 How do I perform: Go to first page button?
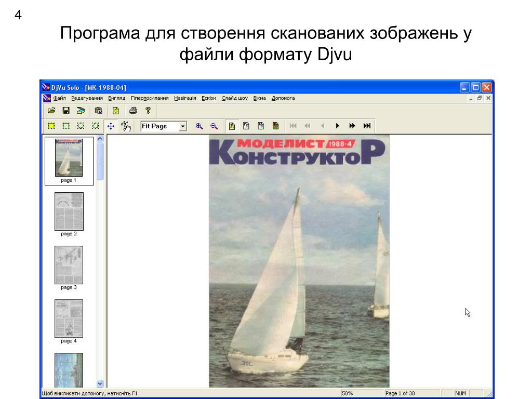click(293, 126)
